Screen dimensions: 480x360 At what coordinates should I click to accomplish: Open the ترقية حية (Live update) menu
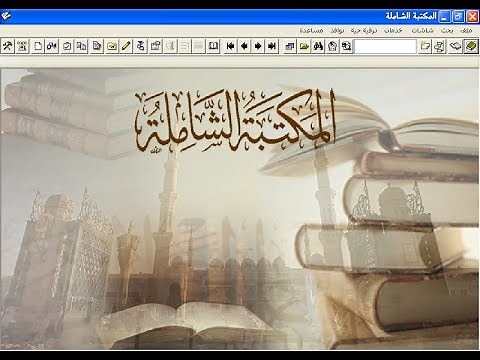tap(364, 31)
